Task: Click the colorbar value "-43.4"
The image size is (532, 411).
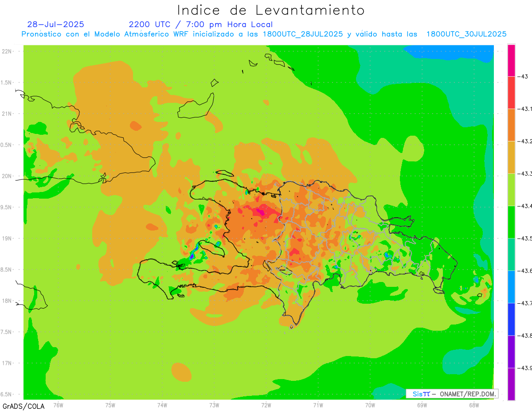Action: tap(525, 206)
